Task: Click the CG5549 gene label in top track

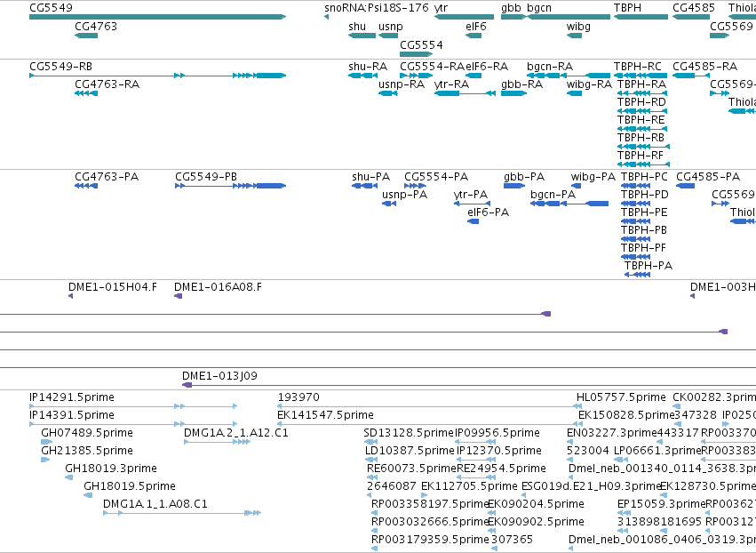Action: coord(52,8)
